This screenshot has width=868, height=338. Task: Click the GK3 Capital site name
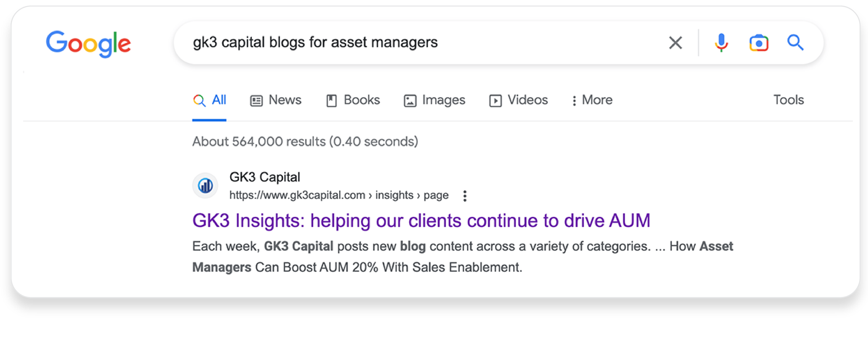click(x=265, y=177)
